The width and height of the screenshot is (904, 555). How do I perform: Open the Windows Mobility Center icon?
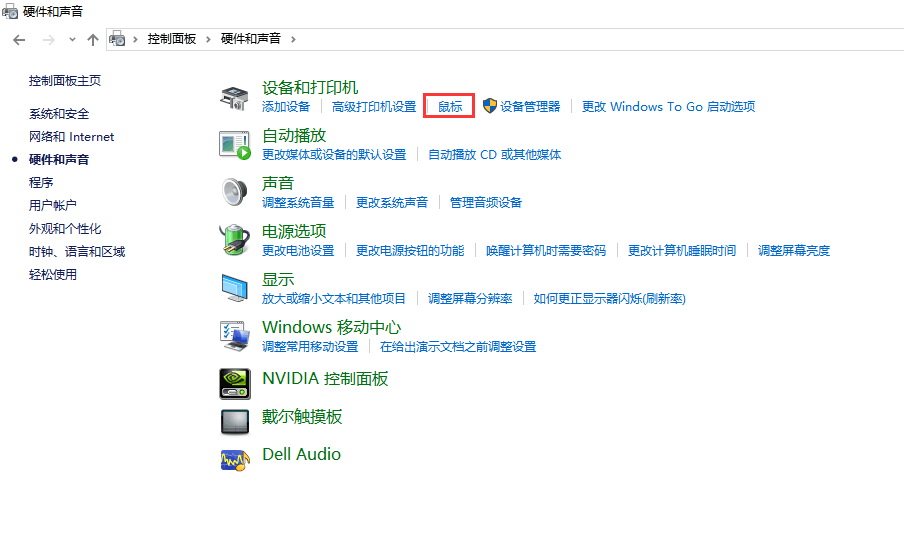pos(234,336)
